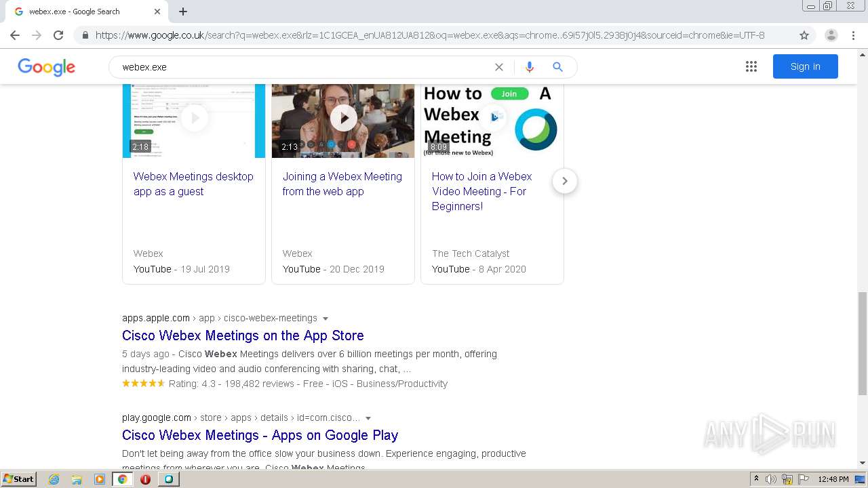This screenshot has width=868, height=488.
Task: Open a new browser tab
Action: 183,12
